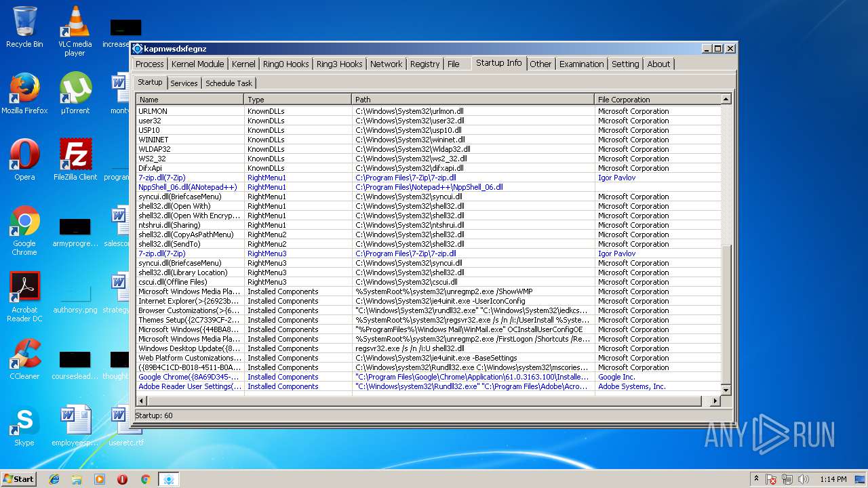Open the About tab
Image resolution: width=868 pixels, height=488 pixels.
click(658, 64)
